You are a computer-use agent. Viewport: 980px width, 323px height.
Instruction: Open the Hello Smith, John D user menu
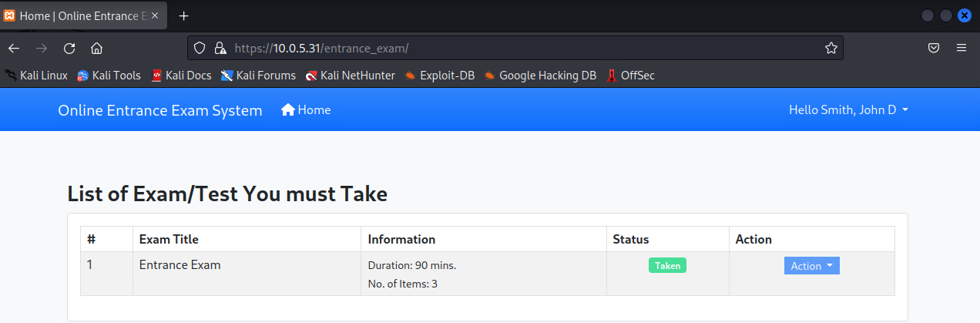[848, 110]
